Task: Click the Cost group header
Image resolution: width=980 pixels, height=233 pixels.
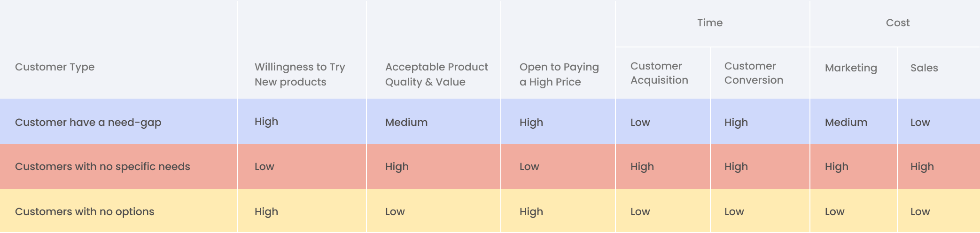Action: click(898, 23)
